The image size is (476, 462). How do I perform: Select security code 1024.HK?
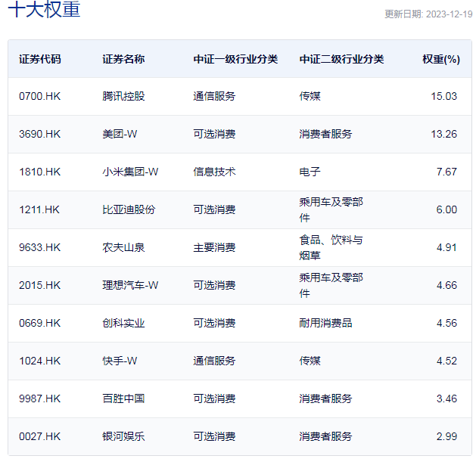coord(40,361)
